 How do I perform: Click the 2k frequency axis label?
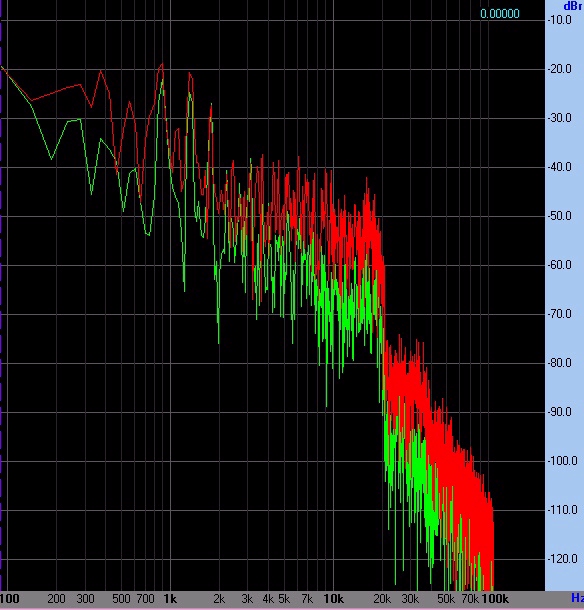coord(219,599)
